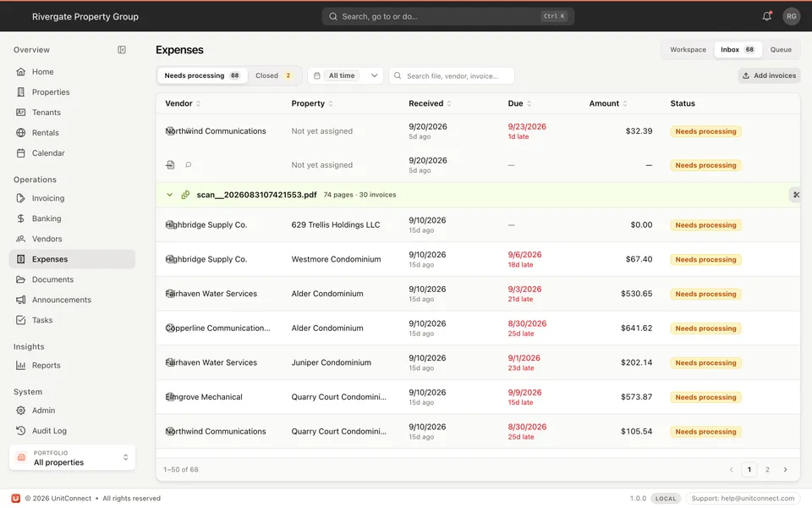812x508 pixels.
Task: Sort by the Received column
Action: tap(430, 103)
